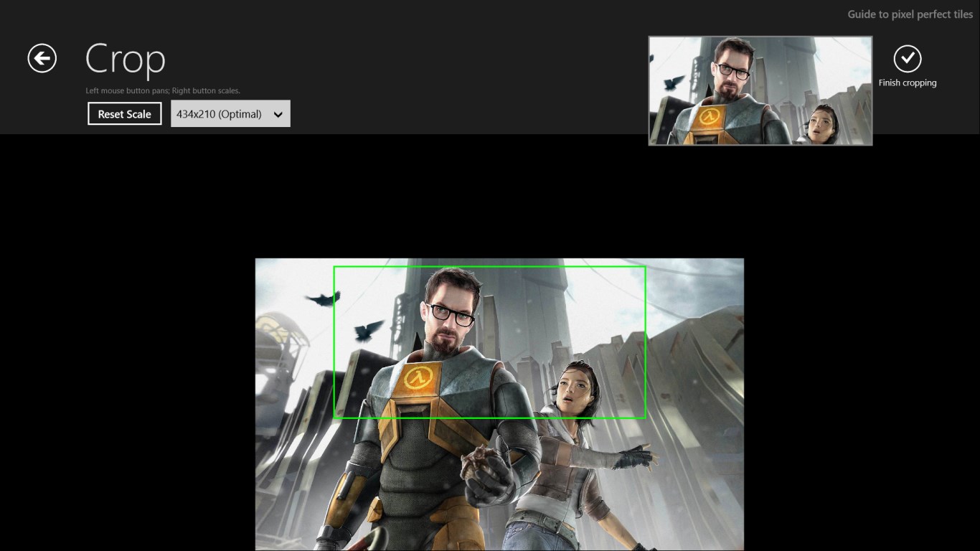The image size is (980, 551).
Task: Click the chevron on the resolution selector
Action: (x=278, y=113)
